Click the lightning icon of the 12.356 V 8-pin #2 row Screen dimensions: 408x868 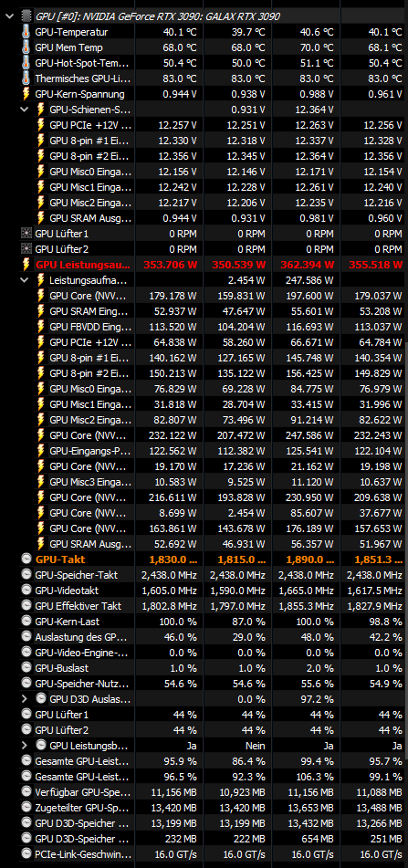coord(40,155)
